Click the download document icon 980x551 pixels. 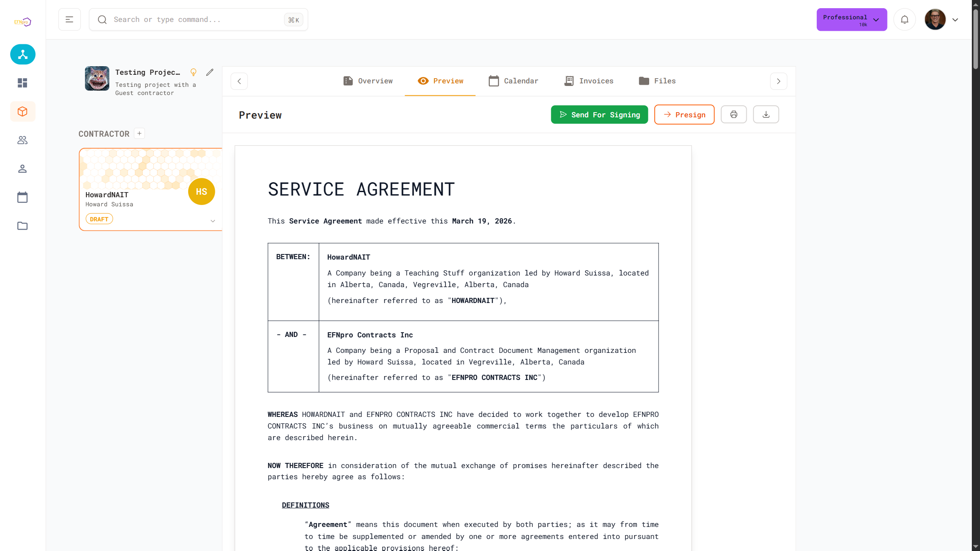coord(766,115)
